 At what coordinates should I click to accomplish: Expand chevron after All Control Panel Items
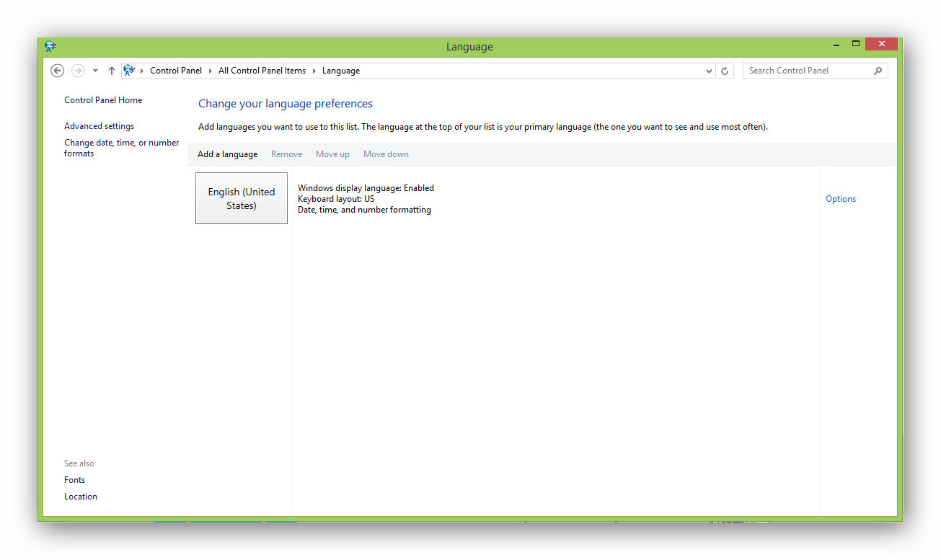click(x=314, y=71)
